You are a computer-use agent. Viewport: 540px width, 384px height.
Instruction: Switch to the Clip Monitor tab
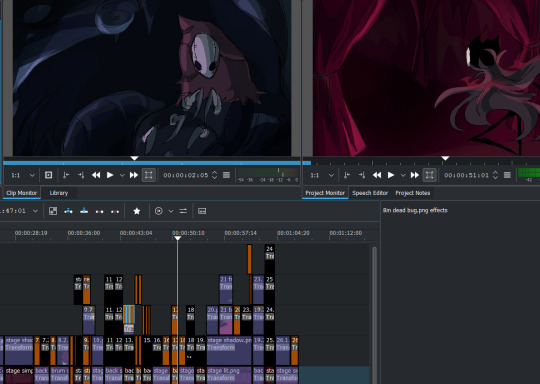point(22,193)
